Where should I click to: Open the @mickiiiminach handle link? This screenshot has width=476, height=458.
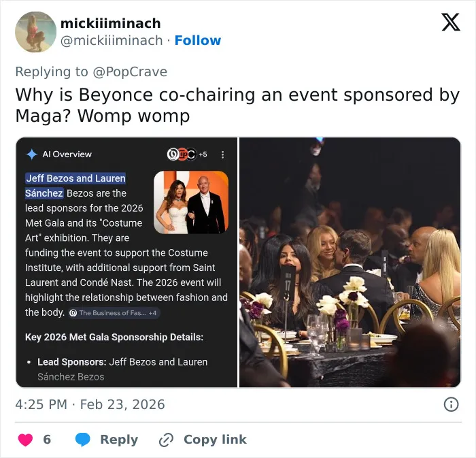[112, 40]
